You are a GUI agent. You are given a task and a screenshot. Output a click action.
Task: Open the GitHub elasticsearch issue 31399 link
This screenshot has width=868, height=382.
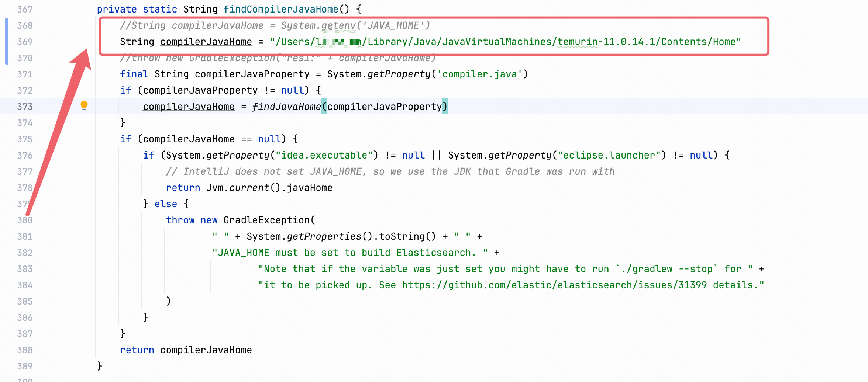point(554,285)
